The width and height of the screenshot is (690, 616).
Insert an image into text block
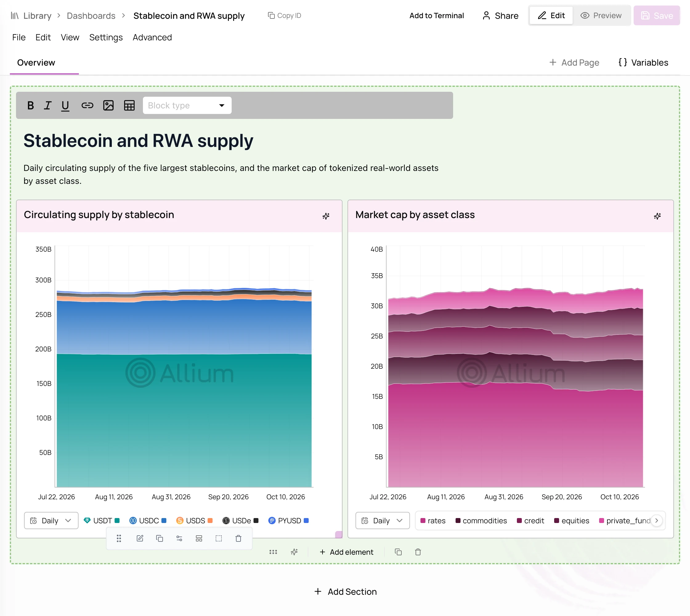pyautogui.click(x=108, y=106)
